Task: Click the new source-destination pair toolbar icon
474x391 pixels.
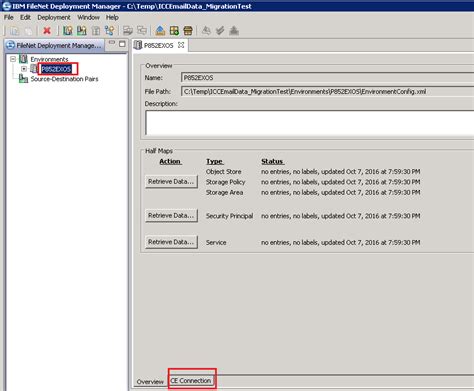Action: (x=82, y=31)
